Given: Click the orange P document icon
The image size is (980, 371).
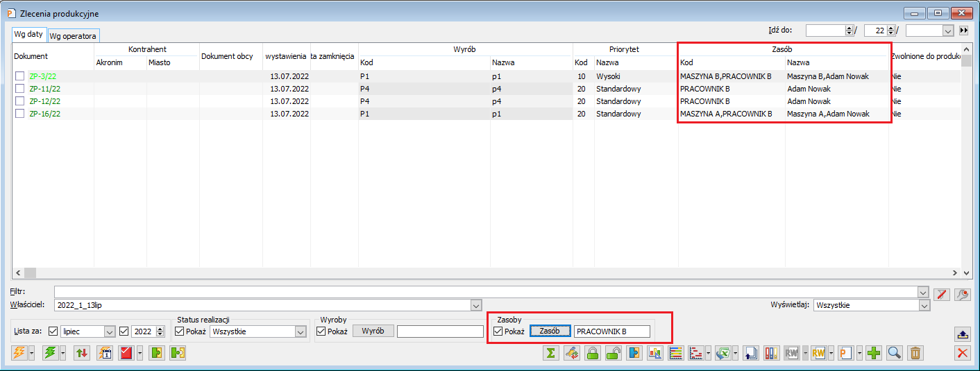Looking at the screenshot, I should (846, 353).
